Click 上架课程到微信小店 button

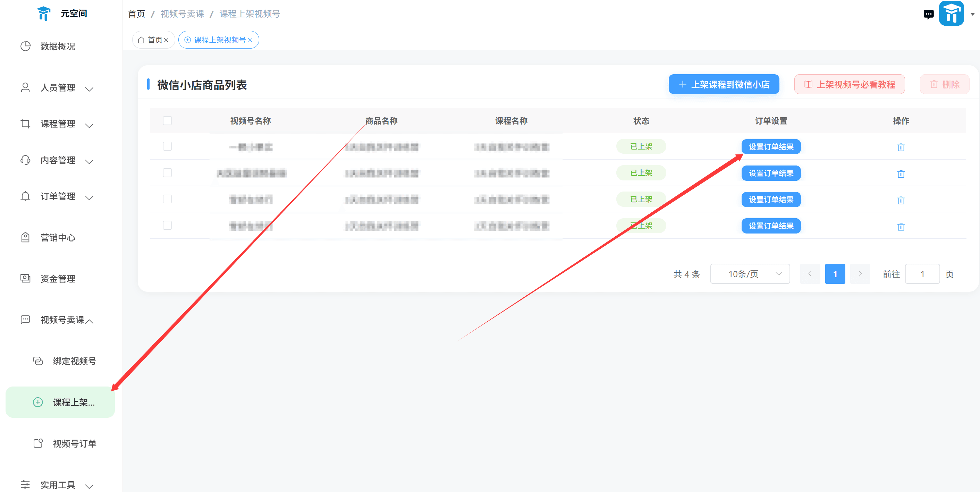click(x=724, y=84)
